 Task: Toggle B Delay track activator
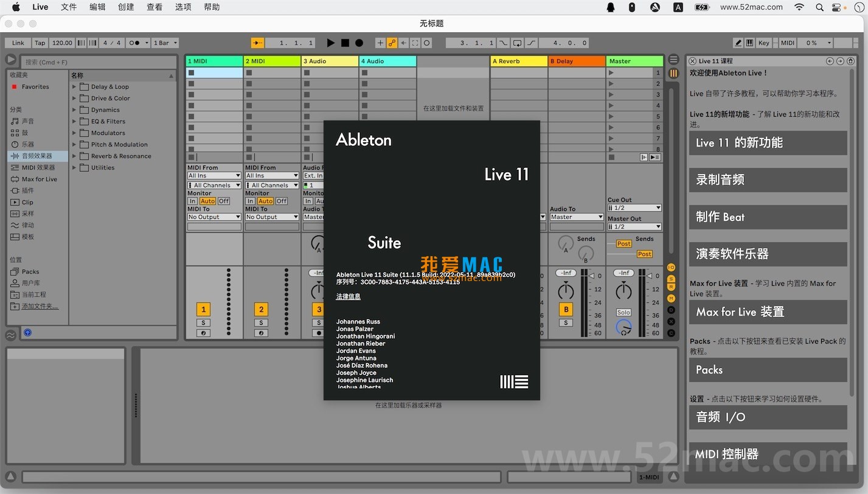[566, 309]
